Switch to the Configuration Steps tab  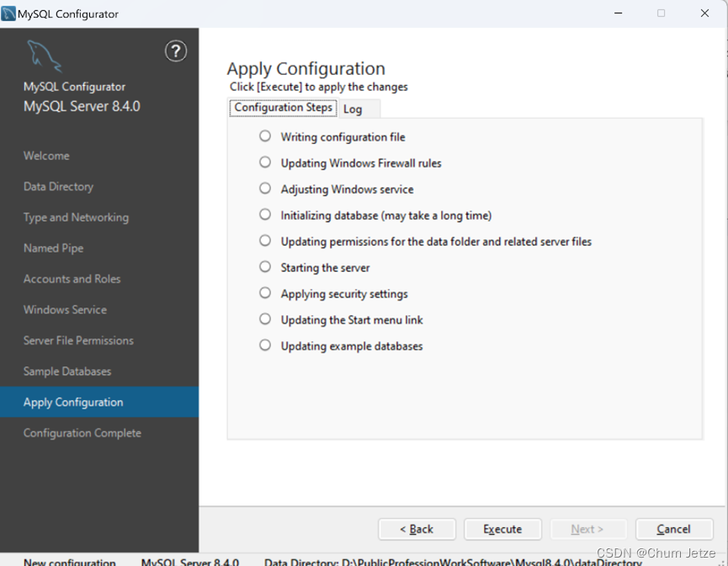(x=283, y=108)
